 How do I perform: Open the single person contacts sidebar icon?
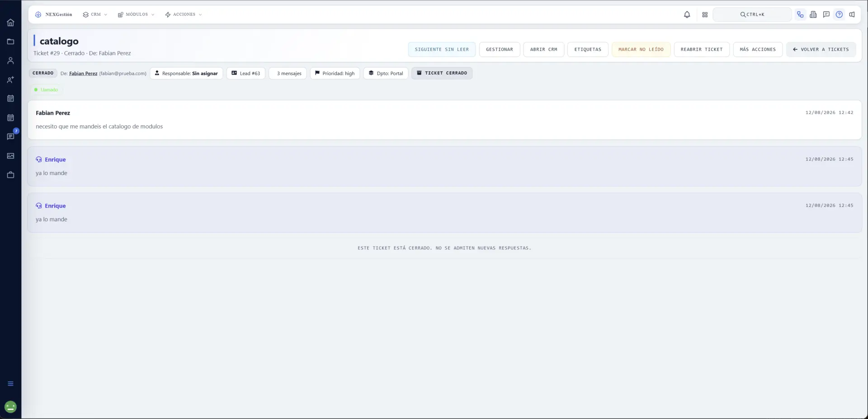10,61
